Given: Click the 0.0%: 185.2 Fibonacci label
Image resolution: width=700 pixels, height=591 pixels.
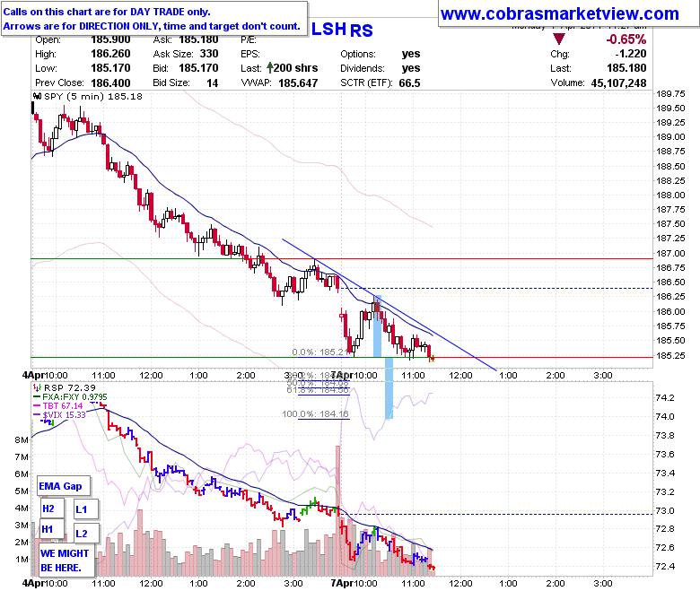Looking at the screenshot, I should (319, 352).
